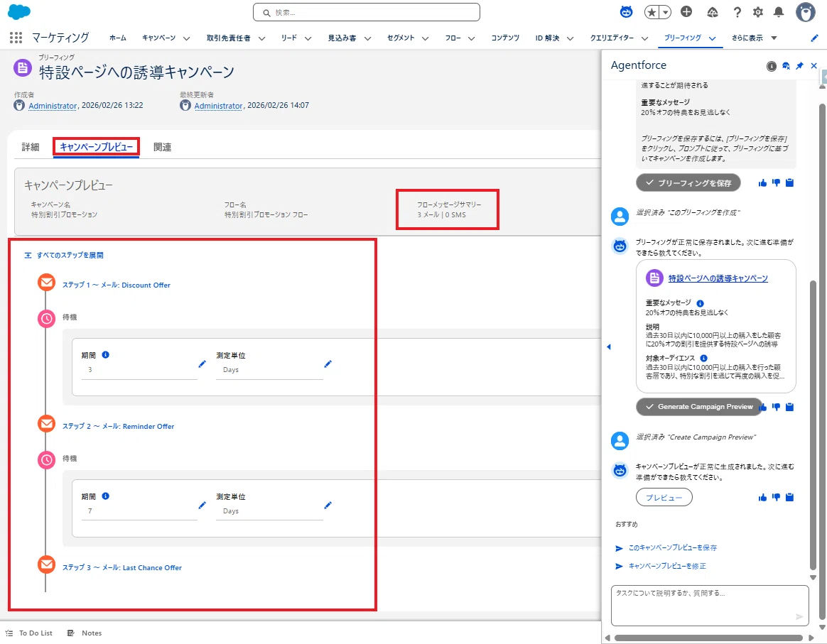Open the キャンペーン navigation tab

(158, 38)
